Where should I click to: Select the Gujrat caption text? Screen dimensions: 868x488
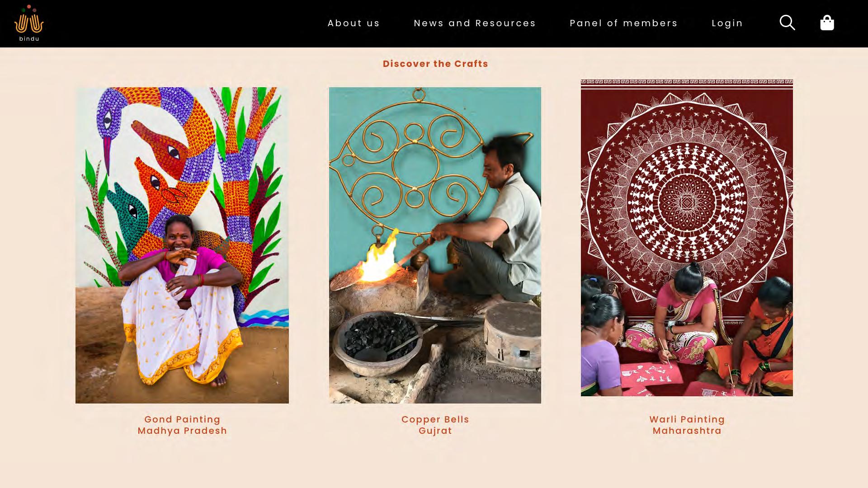click(435, 431)
